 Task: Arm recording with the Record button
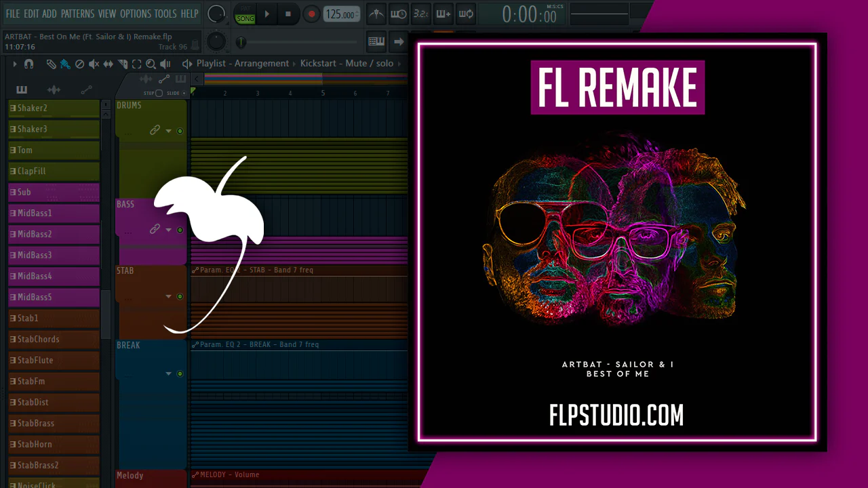click(x=311, y=14)
